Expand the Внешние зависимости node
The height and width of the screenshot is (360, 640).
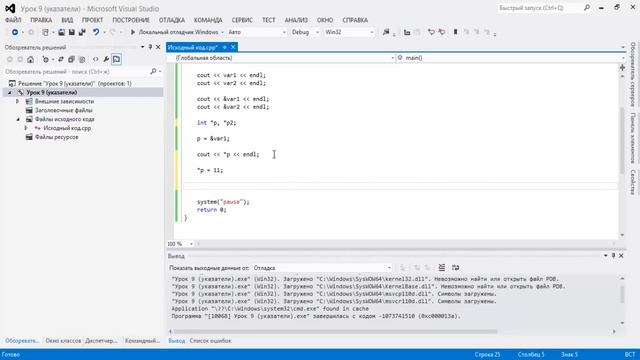pyautogui.click(x=18, y=101)
